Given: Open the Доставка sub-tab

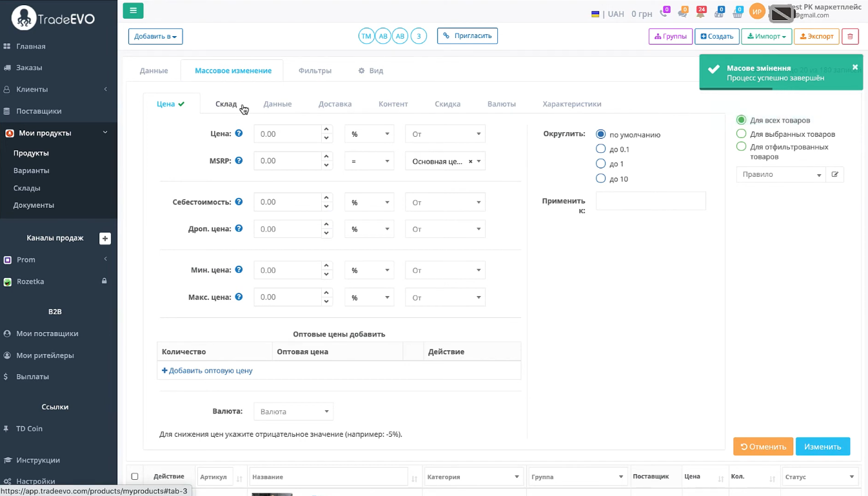Looking at the screenshot, I should point(335,104).
